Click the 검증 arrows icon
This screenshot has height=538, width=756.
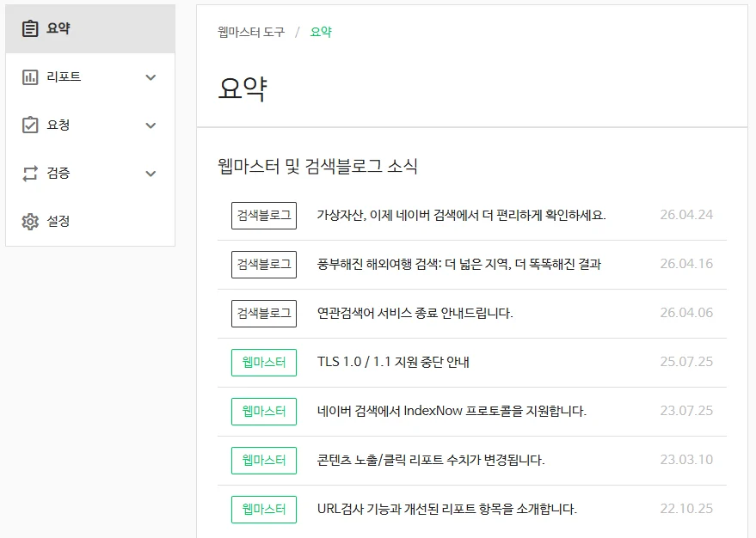[x=30, y=174]
